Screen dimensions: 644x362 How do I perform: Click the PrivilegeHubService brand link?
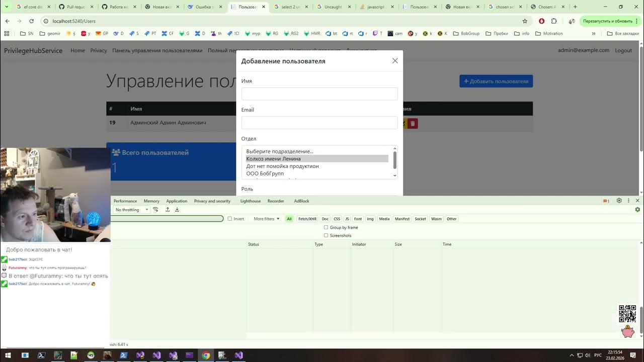[x=33, y=50]
